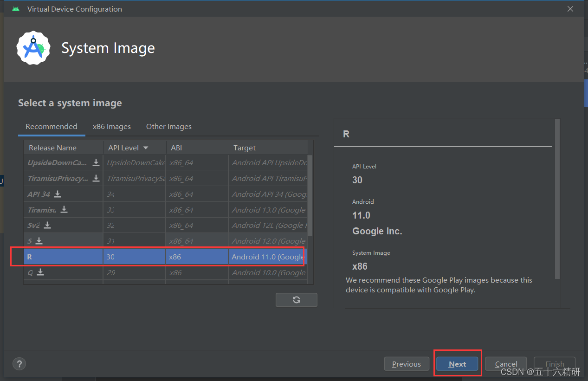Click the Android 10.0 target cell

pyautogui.click(x=268, y=272)
